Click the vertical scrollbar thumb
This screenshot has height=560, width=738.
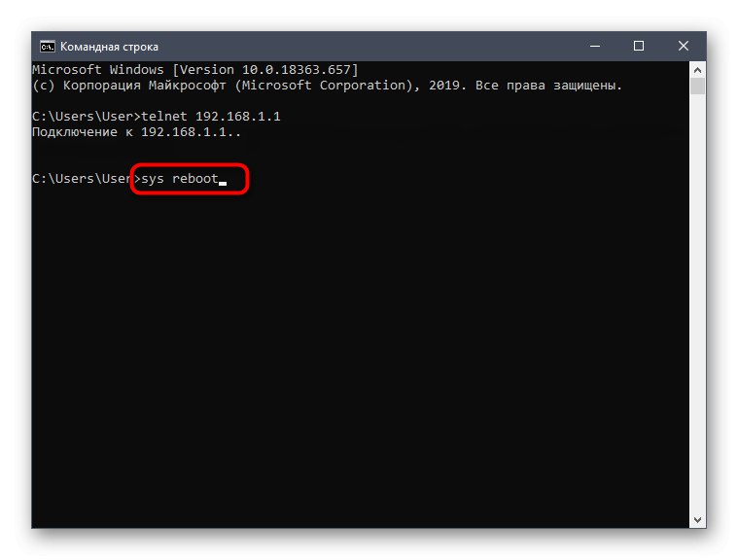point(697,87)
